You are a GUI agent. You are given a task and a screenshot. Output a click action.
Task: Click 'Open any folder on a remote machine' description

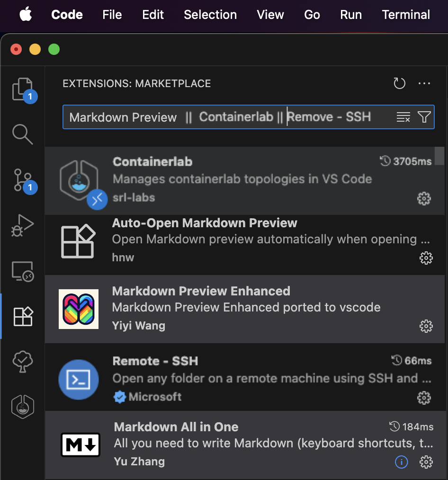[272, 378]
